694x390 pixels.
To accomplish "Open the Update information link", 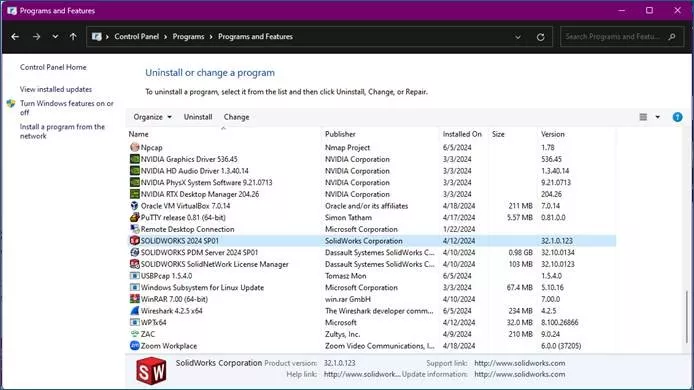I will click(x=520, y=374).
